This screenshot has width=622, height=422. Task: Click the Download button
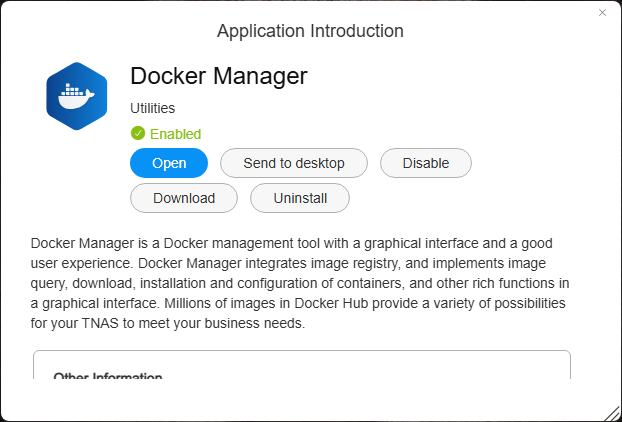coord(184,198)
